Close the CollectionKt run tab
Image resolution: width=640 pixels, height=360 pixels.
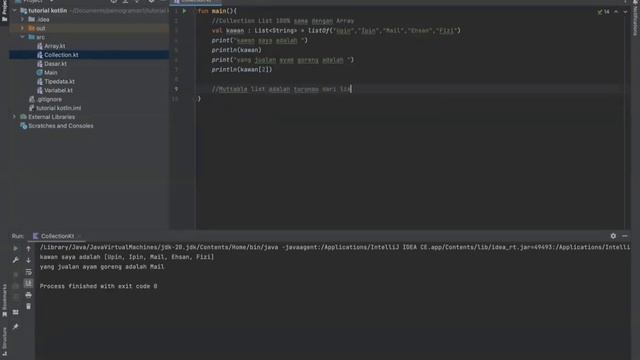pyautogui.click(x=80, y=236)
